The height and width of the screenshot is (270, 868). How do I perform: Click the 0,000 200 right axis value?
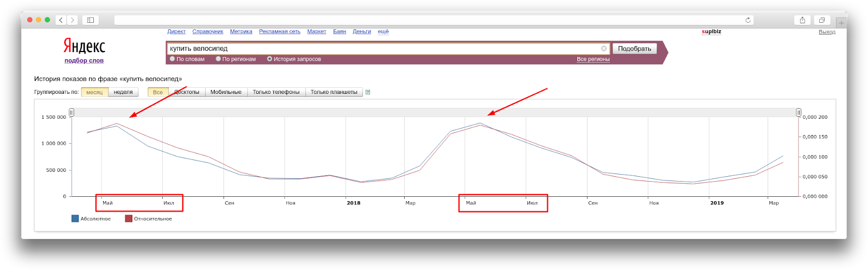click(815, 117)
